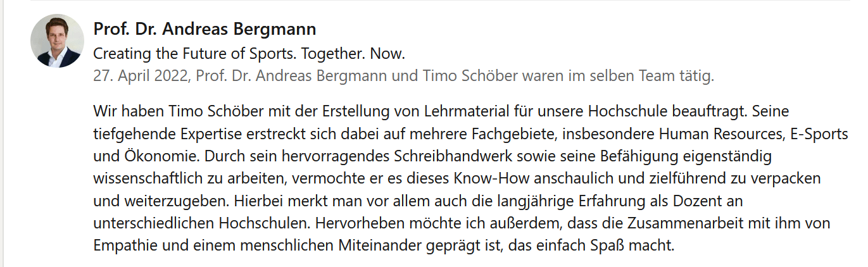Open Prof. Dr. Andreas Bergmann's profile name
Viewport: 868px width, 267px height.
tap(204, 29)
